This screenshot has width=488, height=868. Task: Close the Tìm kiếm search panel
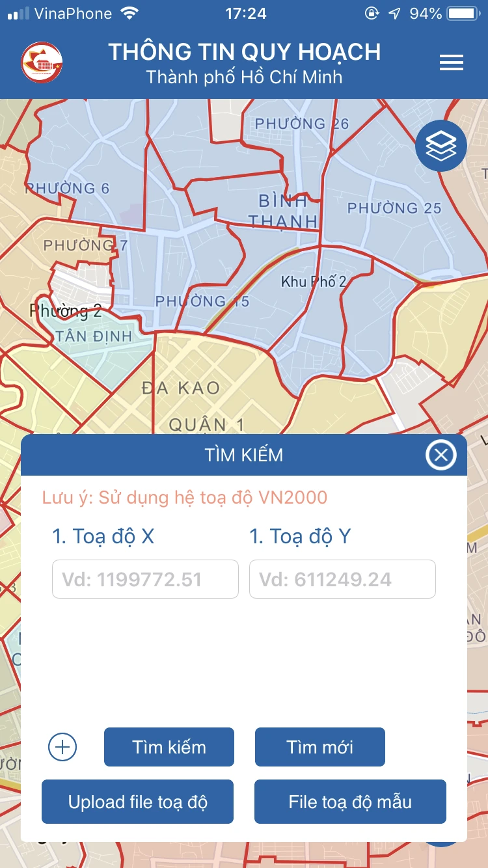click(x=441, y=455)
